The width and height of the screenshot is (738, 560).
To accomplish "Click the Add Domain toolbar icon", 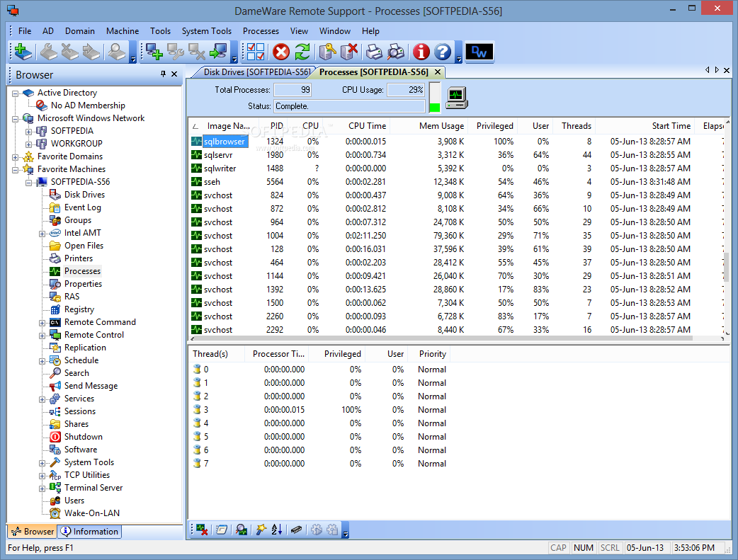I will 23,52.
